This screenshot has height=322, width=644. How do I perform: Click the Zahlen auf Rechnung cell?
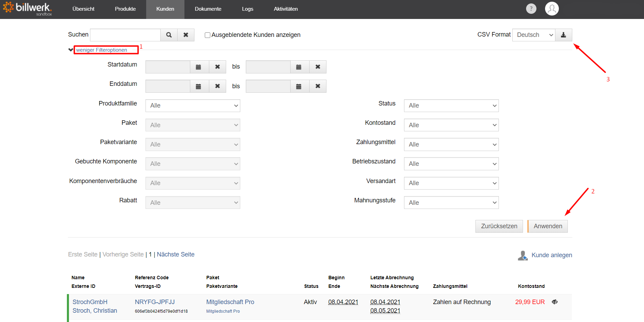pos(462,302)
